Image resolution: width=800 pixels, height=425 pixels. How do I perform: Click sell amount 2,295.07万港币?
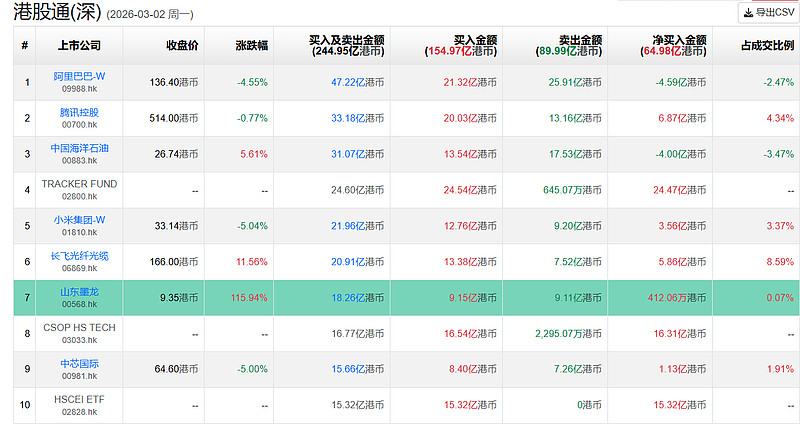click(x=568, y=333)
